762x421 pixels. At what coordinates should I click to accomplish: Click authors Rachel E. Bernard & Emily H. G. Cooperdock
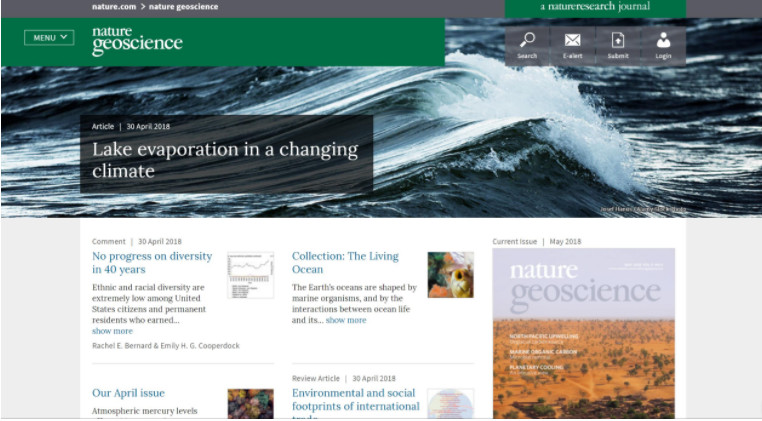point(166,346)
